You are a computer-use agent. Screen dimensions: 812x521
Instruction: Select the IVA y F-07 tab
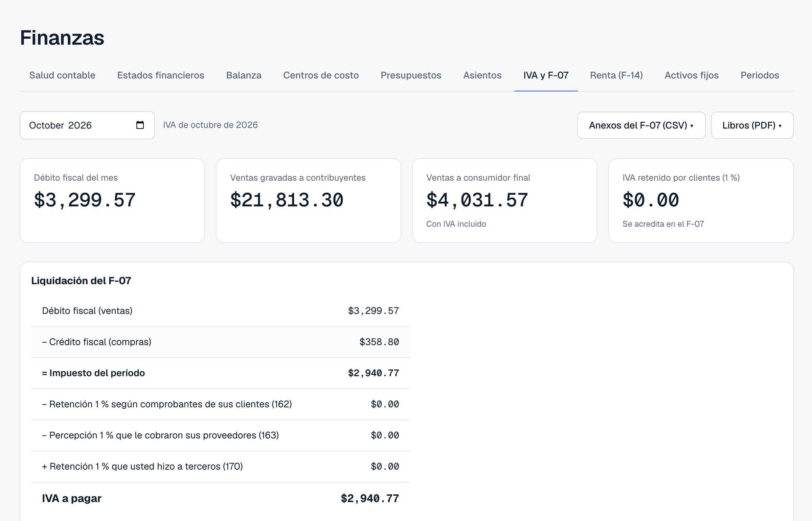click(x=546, y=75)
